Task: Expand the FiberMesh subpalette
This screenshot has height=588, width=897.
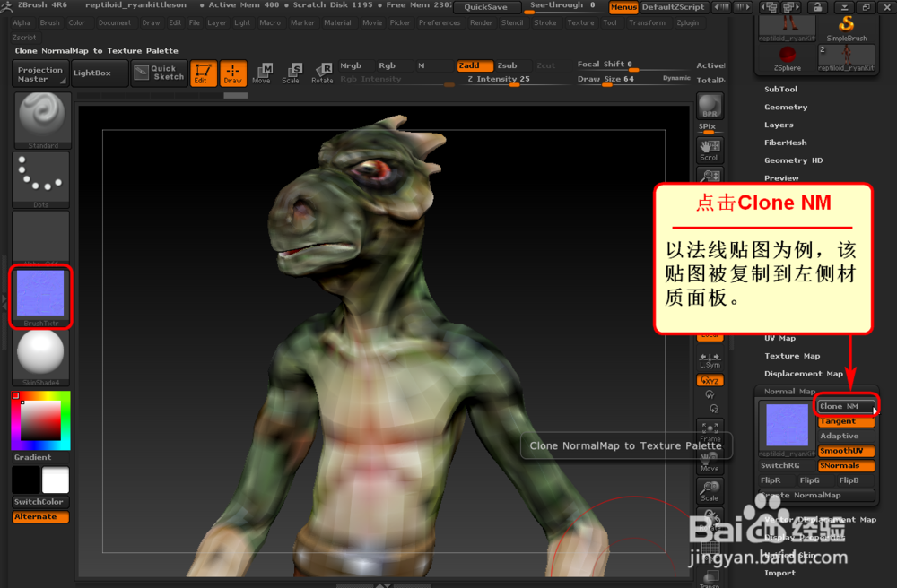Action: click(x=786, y=143)
